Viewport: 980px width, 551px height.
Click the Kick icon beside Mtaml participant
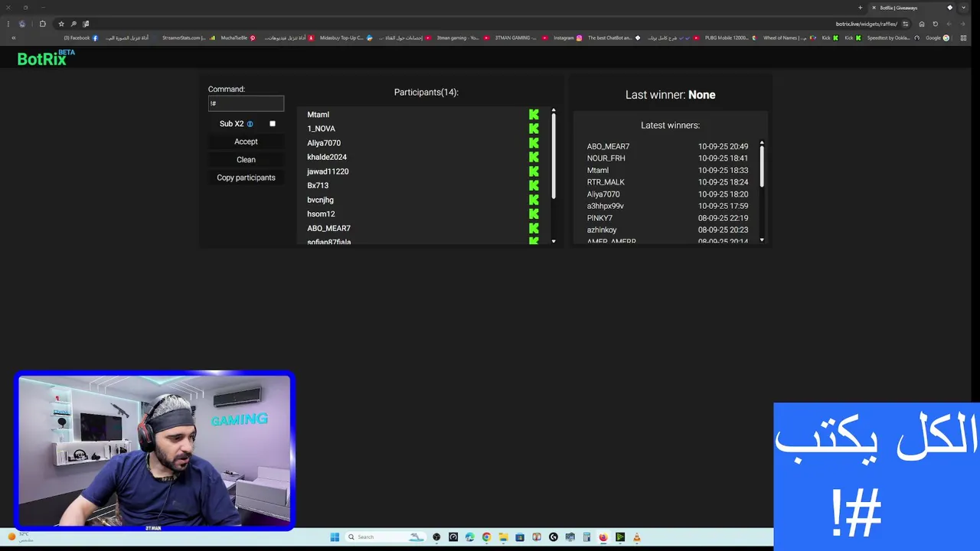pyautogui.click(x=534, y=115)
